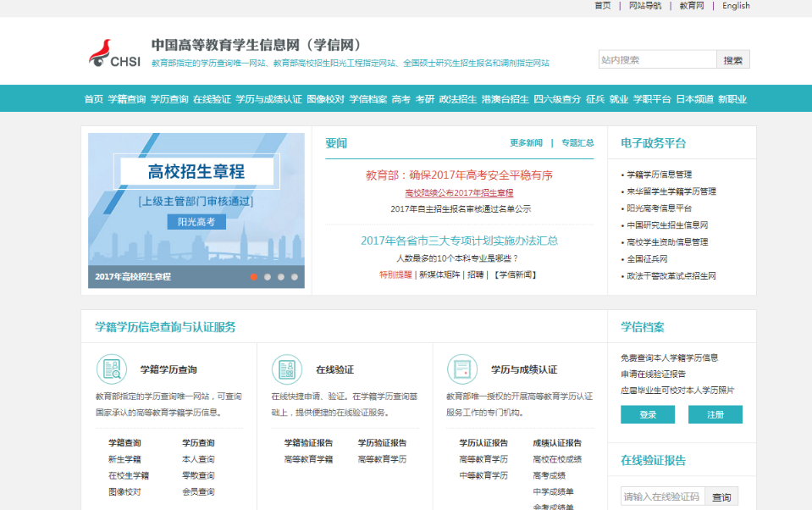Switch to English site version
Image resolution: width=812 pixels, height=510 pixels.
(x=736, y=6)
